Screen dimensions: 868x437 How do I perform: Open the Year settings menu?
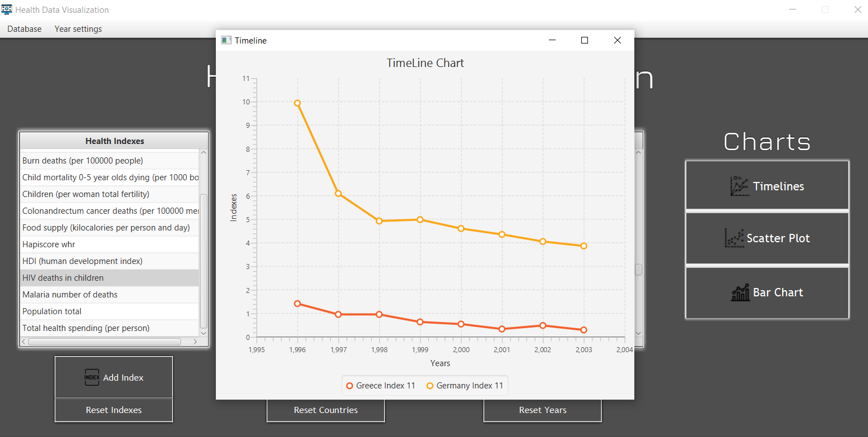78,28
